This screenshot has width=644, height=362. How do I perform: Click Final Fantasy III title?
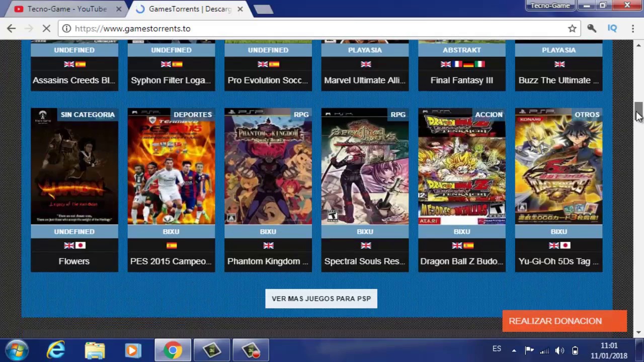[x=461, y=80]
